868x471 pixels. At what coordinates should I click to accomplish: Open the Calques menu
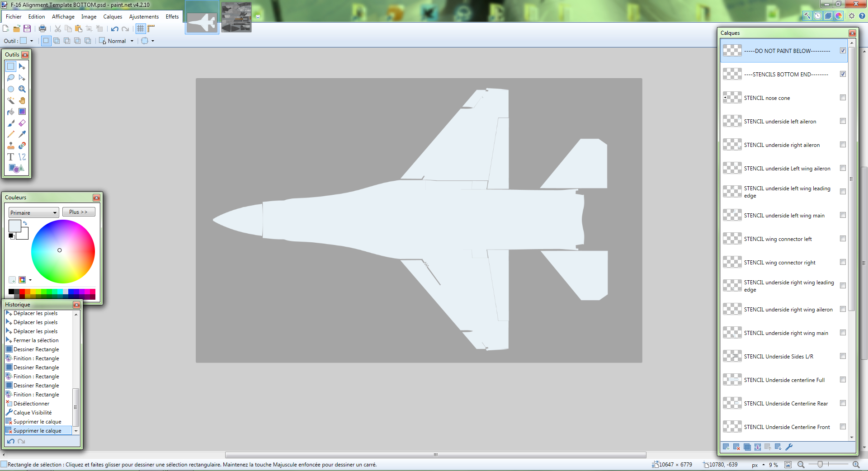[113, 17]
